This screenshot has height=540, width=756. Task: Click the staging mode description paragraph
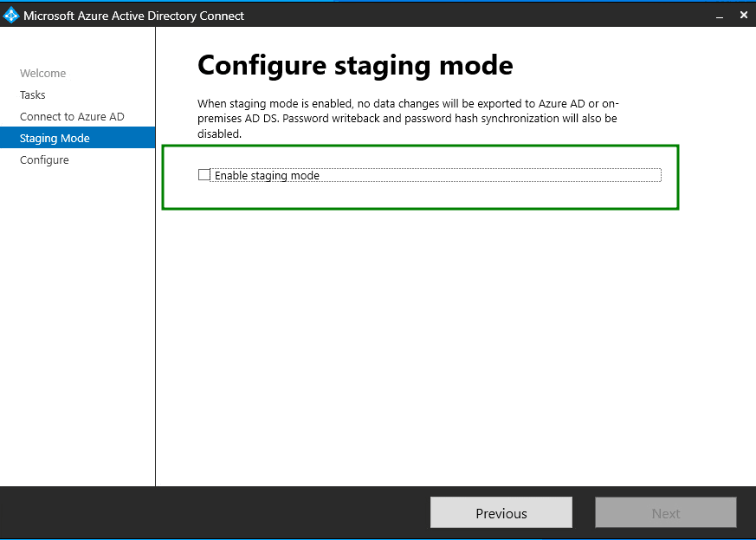coord(407,119)
